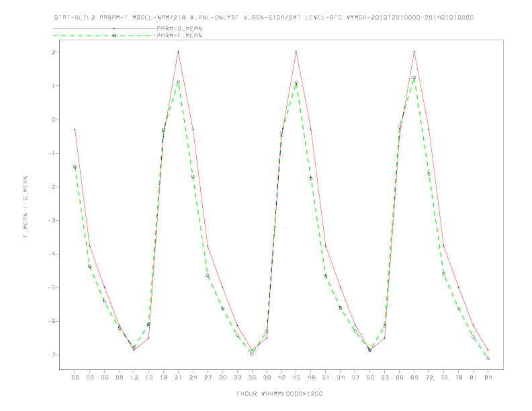Screen dimensions: 532x411
Task: Click x-axis tick label 30
Action: point(222,377)
